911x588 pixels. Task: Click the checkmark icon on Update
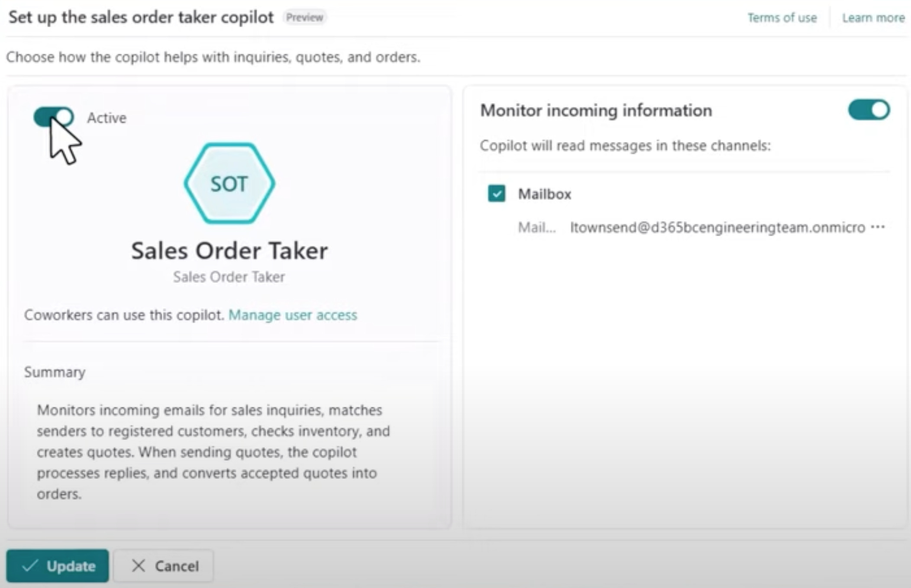(29, 566)
